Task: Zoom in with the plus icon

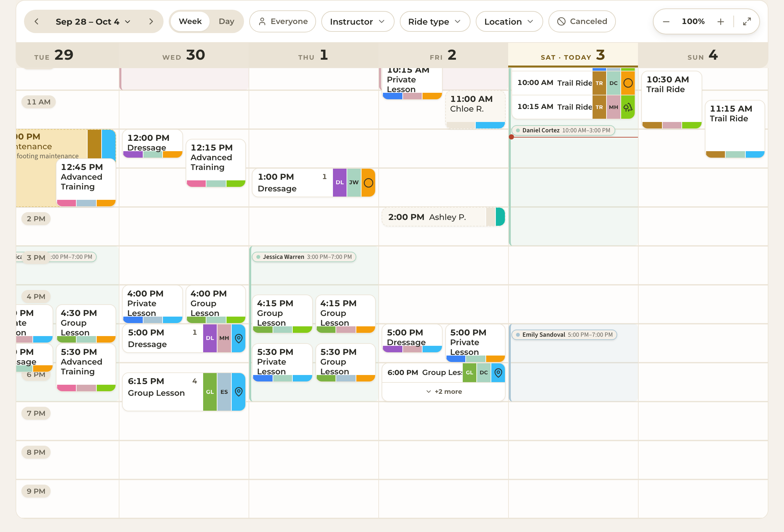Action: point(721,22)
